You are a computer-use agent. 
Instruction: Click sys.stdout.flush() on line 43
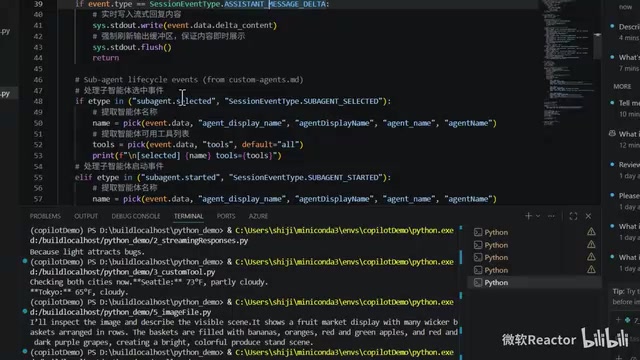coord(132,47)
